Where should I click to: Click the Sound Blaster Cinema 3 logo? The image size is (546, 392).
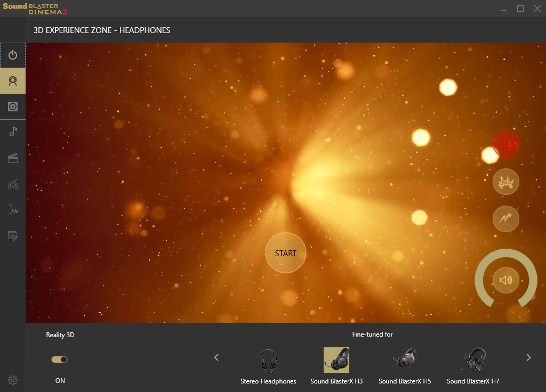(x=35, y=9)
